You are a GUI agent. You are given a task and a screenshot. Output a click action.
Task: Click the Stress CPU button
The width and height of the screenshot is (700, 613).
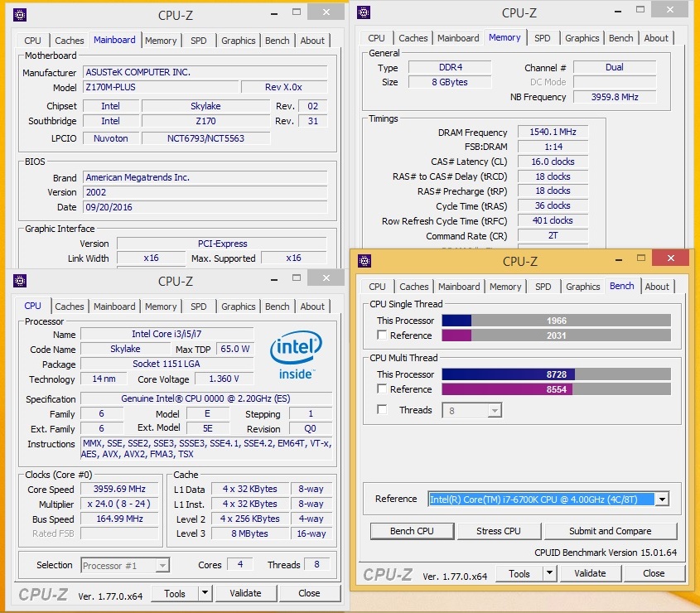click(x=498, y=531)
